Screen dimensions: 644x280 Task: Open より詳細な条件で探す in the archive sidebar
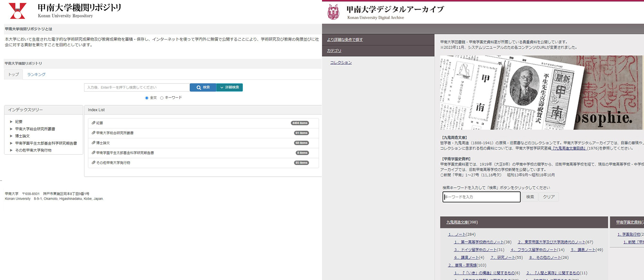[x=345, y=40]
